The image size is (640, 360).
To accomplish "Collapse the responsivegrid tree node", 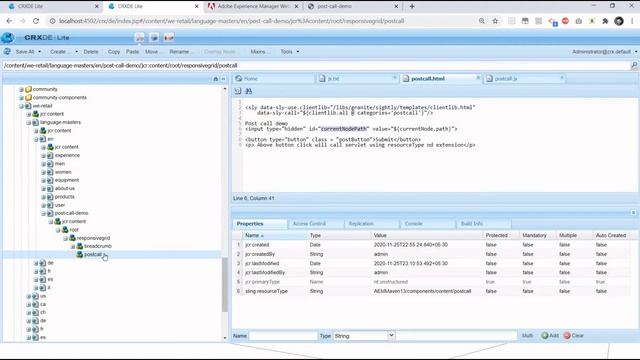I will point(65,238).
